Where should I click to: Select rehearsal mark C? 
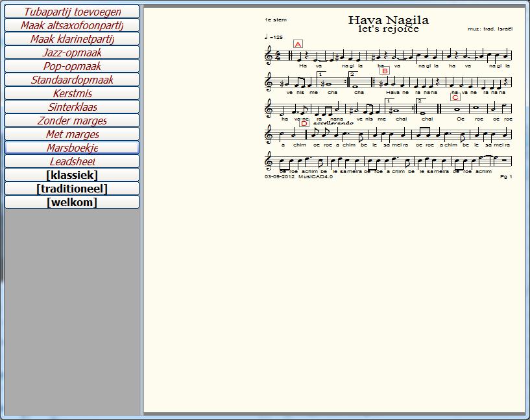(x=455, y=97)
